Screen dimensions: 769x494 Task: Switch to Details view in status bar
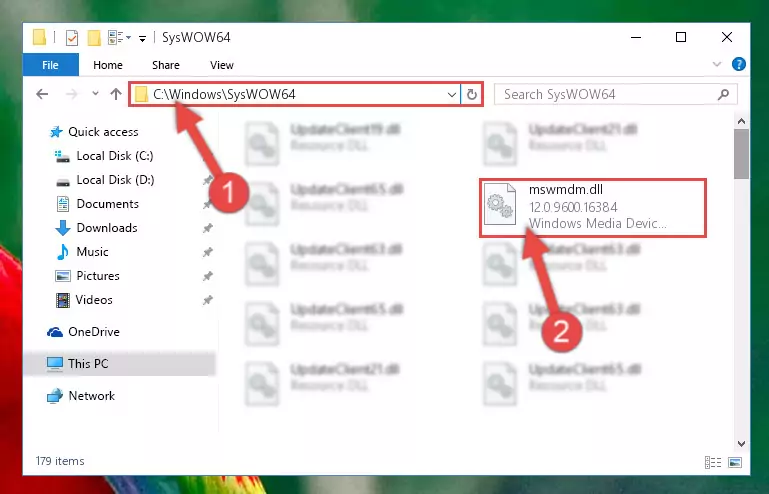(x=713, y=462)
